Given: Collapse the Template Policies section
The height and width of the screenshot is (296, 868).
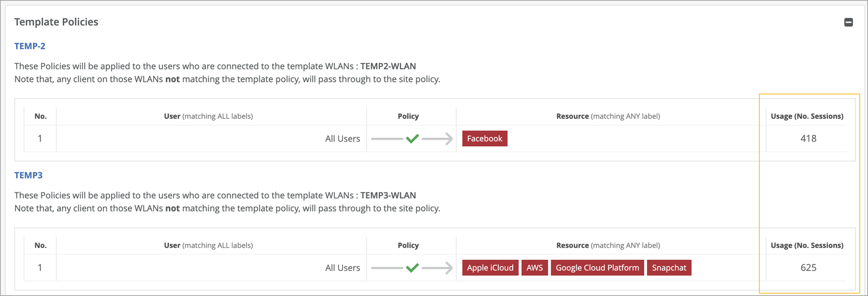Looking at the screenshot, I should point(849,22).
